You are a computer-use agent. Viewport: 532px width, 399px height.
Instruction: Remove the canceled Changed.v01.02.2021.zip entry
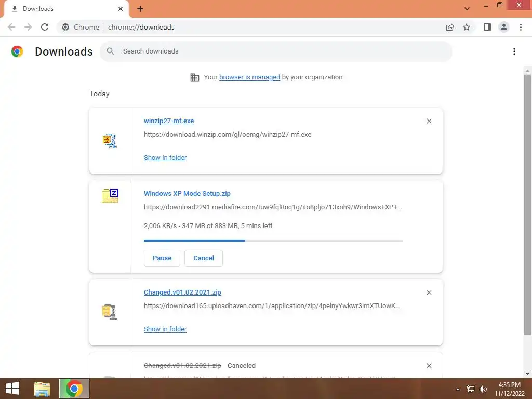click(x=429, y=366)
